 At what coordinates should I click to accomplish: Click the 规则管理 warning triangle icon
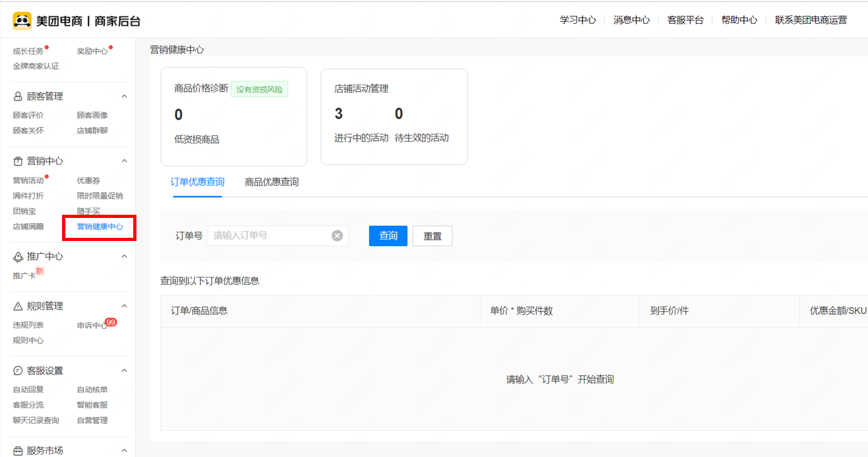tap(18, 306)
